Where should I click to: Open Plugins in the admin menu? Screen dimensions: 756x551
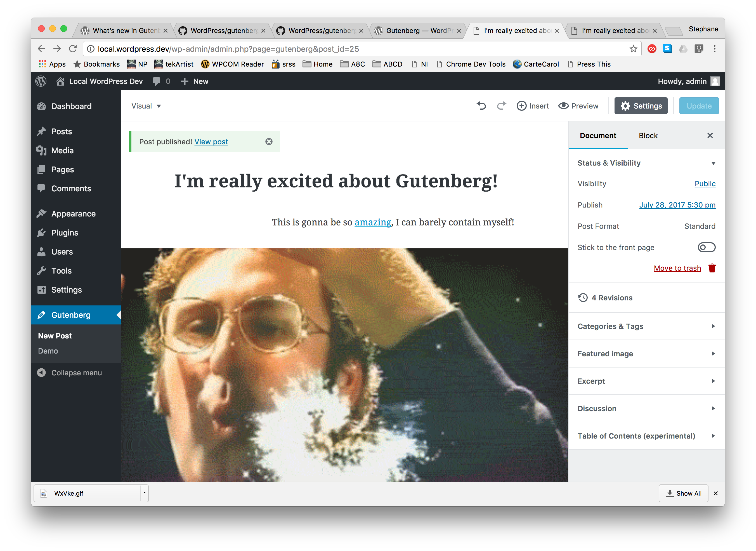pyautogui.click(x=65, y=232)
